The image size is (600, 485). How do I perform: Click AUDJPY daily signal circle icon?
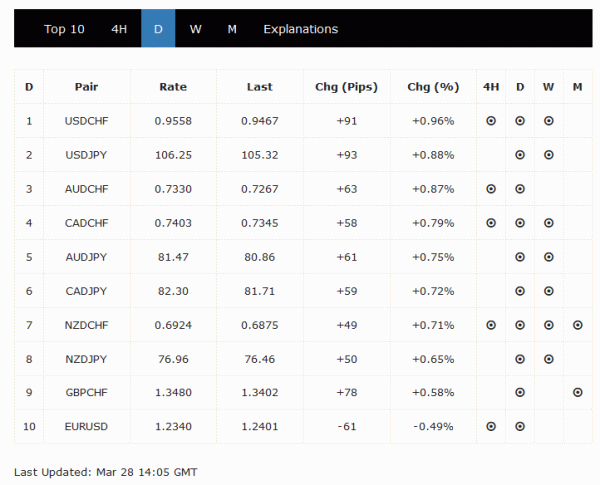520,257
